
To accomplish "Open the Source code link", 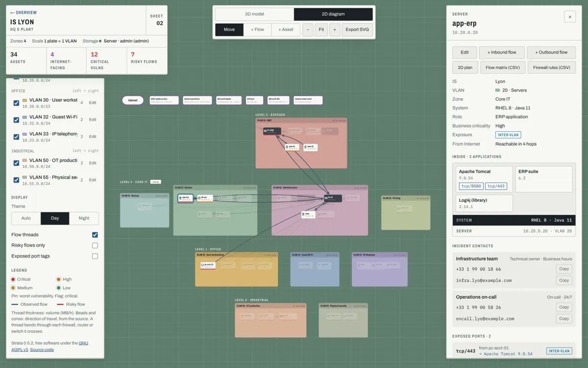I will 42,349.
